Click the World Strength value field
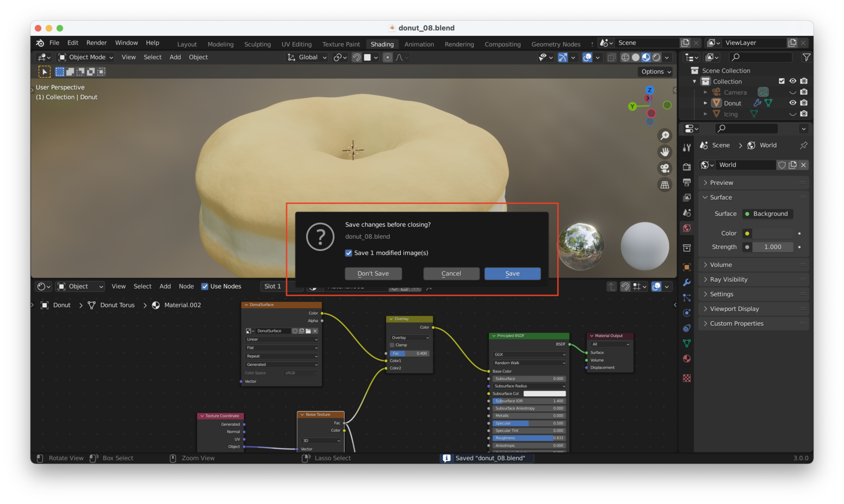The width and height of the screenshot is (844, 504). click(x=772, y=247)
